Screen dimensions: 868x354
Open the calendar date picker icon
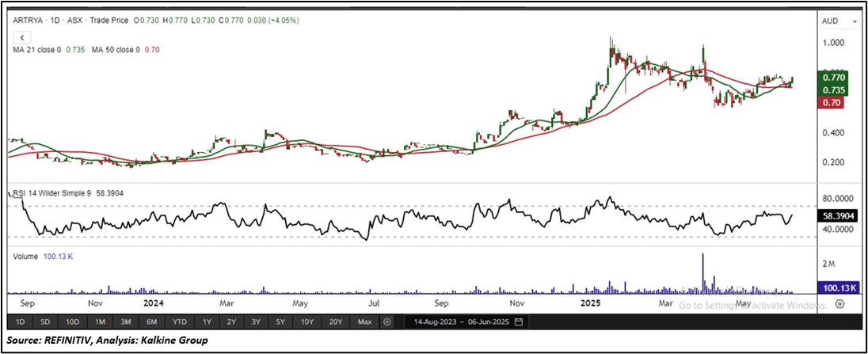click(x=518, y=322)
